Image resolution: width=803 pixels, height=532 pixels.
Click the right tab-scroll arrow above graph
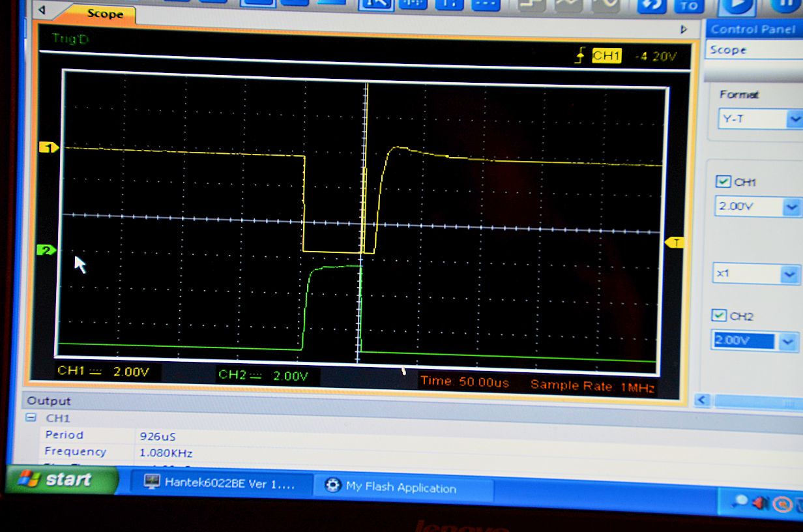click(x=684, y=29)
